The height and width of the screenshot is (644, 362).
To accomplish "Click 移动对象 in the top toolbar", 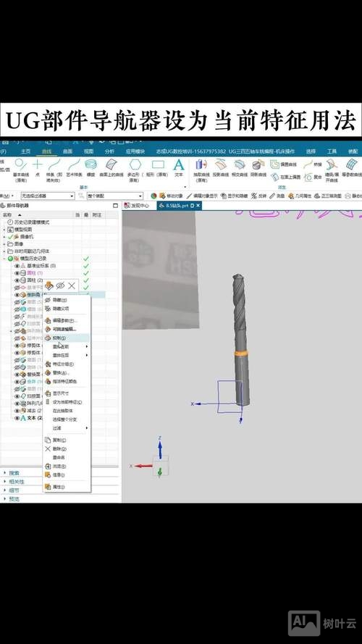I will pyautogui.click(x=171, y=196).
